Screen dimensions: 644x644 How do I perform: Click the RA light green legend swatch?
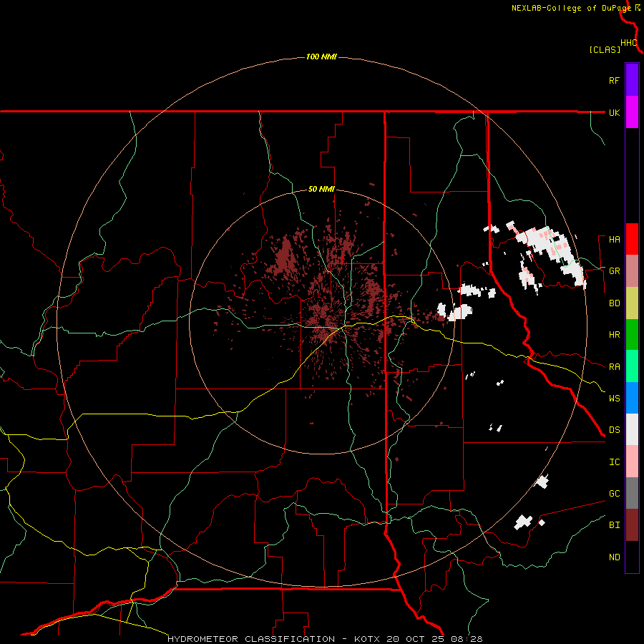tap(632, 366)
